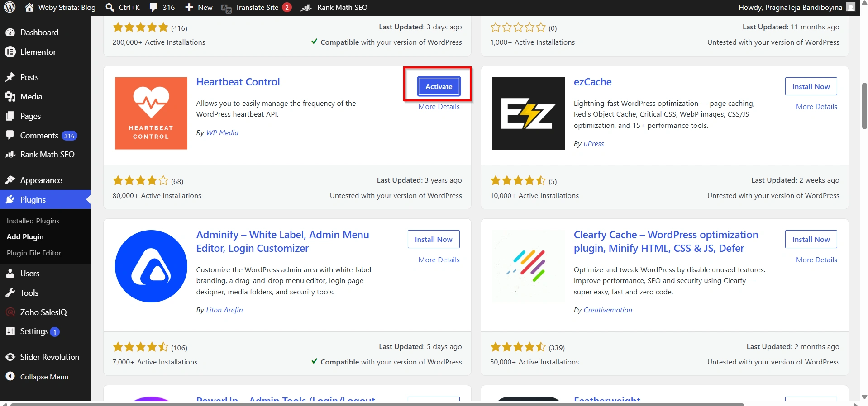Click the Appearance paintbrush icon
The image size is (868, 406).
[10, 180]
